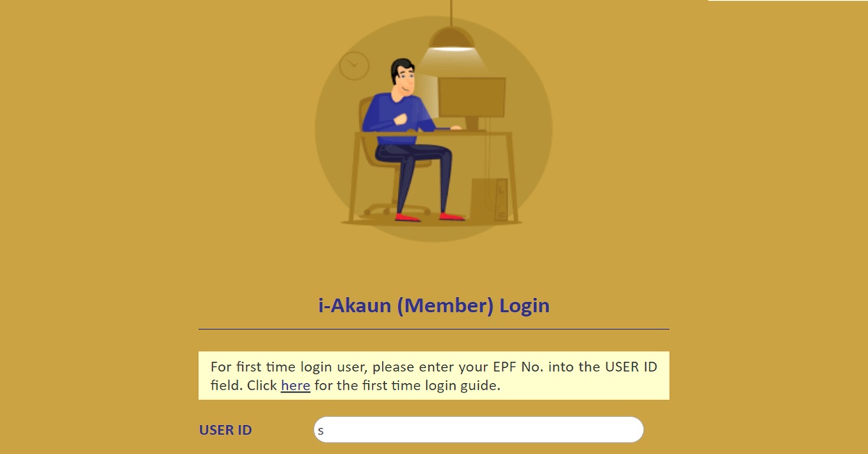
Task: Click the man's red shoes
Action: pos(430,216)
